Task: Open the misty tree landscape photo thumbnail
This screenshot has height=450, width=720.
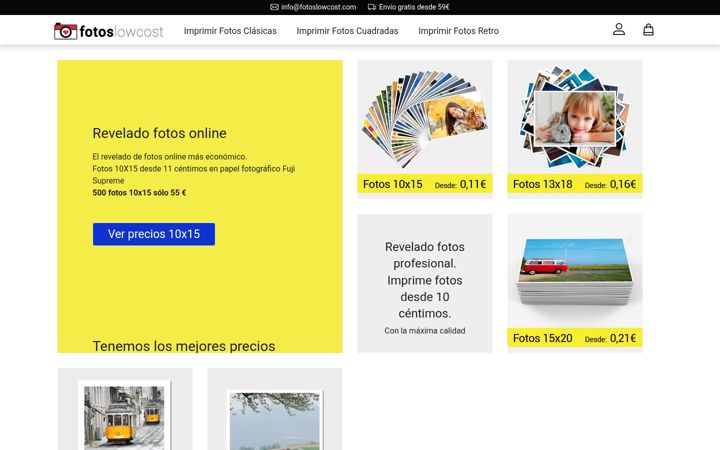Action: 275,420
